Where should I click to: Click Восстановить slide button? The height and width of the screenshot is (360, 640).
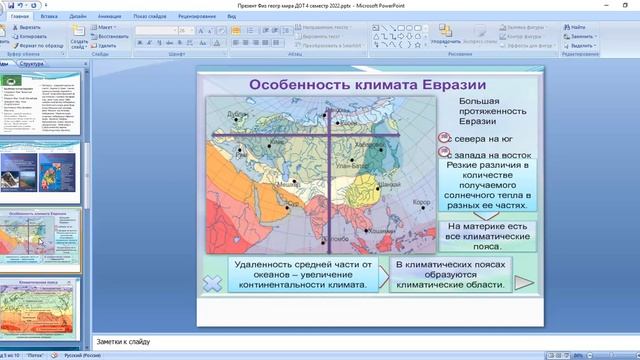click(109, 36)
